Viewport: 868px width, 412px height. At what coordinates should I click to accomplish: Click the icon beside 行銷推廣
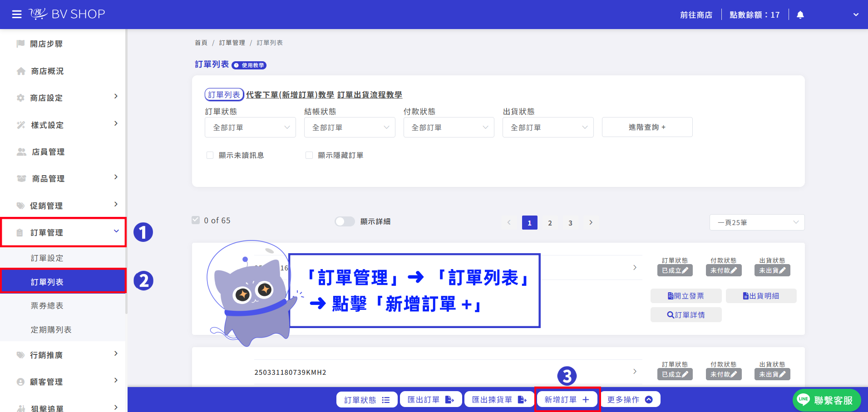pyautogui.click(x=20, y=355)
